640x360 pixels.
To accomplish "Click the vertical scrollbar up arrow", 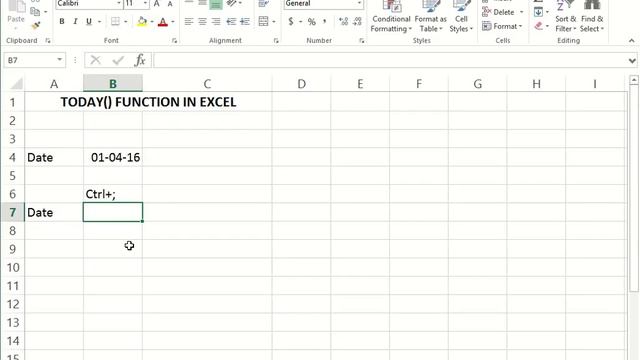I will pos(634,80).
